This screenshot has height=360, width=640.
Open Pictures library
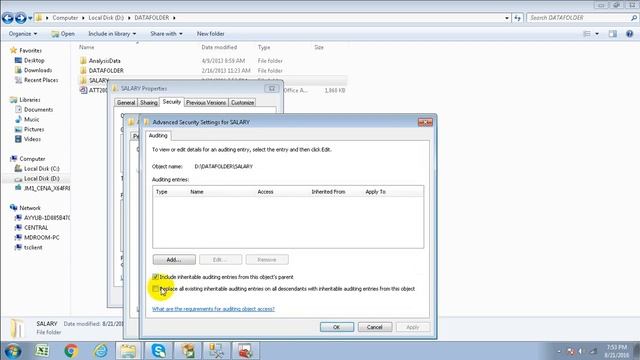[x=34, y=129]
